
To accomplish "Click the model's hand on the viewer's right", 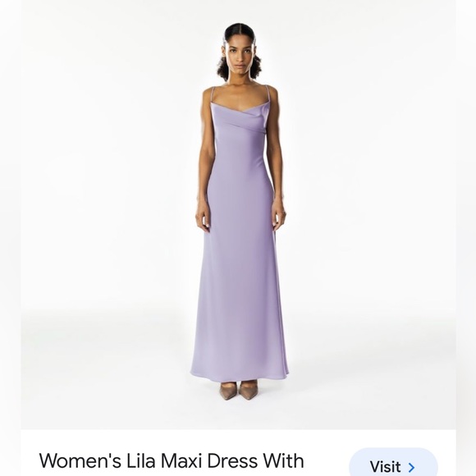I will click(x=279, y=216).
